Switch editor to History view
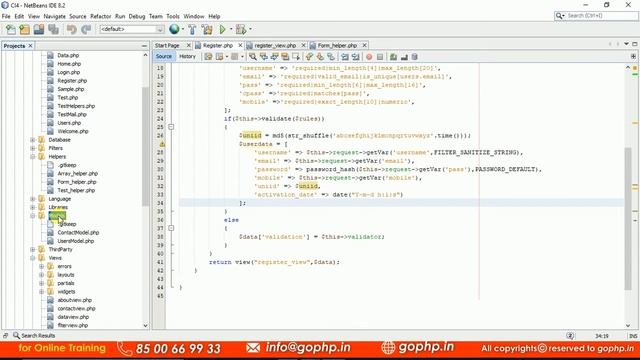Image resolution: width=640 pixels, height=360 pixels. [x=187, y=56]
